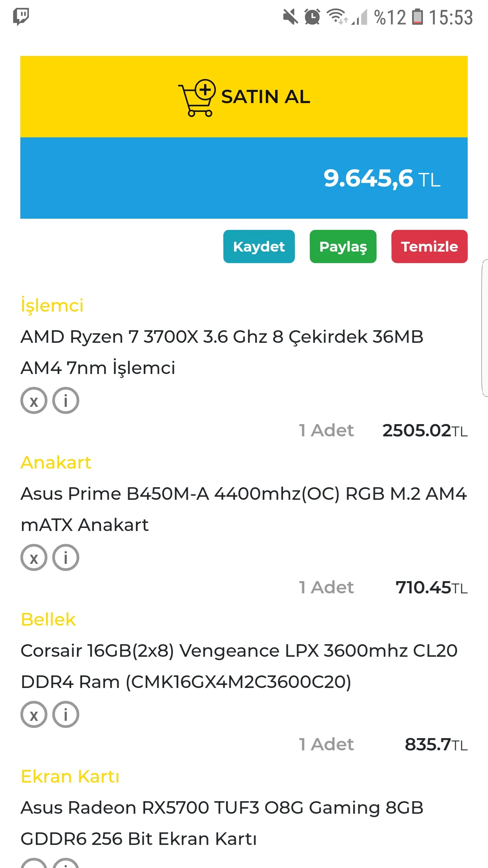
Task: Tap the shopping cart icon in SATIN AL
Action: point(197,97)
